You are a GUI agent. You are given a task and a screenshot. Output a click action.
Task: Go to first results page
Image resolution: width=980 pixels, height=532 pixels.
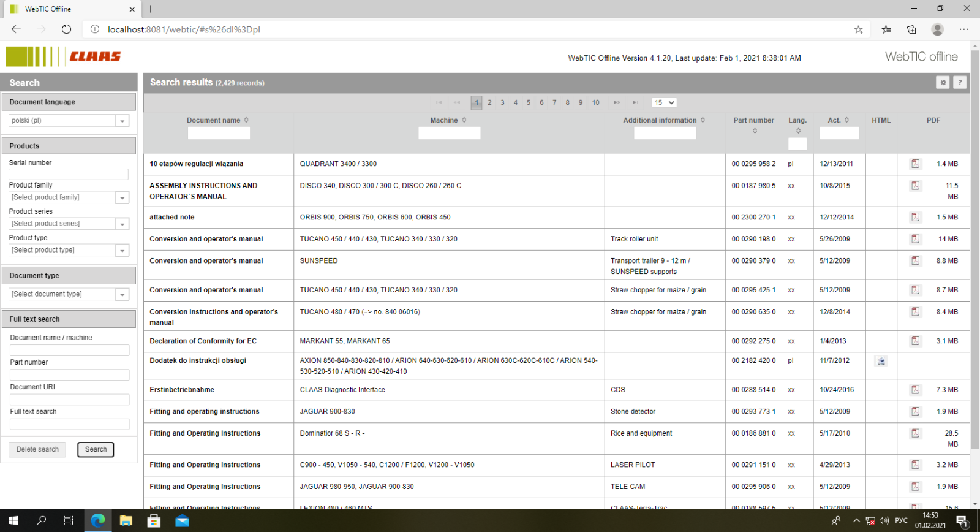439,102
